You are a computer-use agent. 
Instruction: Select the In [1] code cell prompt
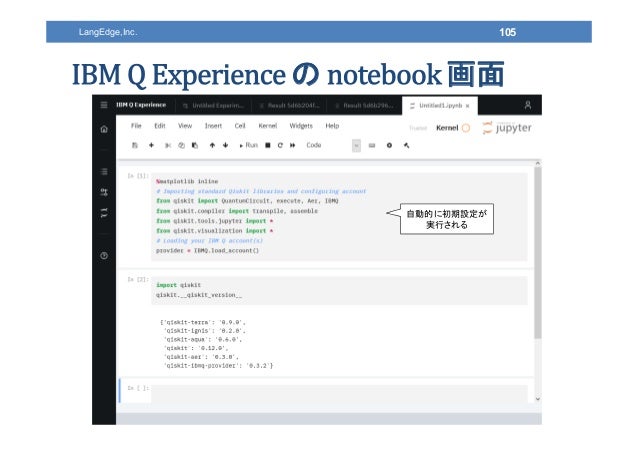[x=138, y=176]
